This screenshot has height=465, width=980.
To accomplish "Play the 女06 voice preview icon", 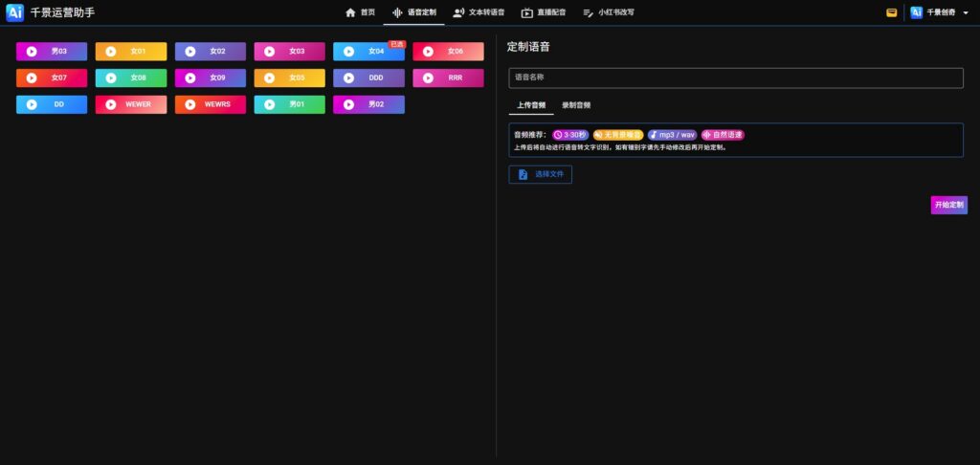I will tap(428, 52).
